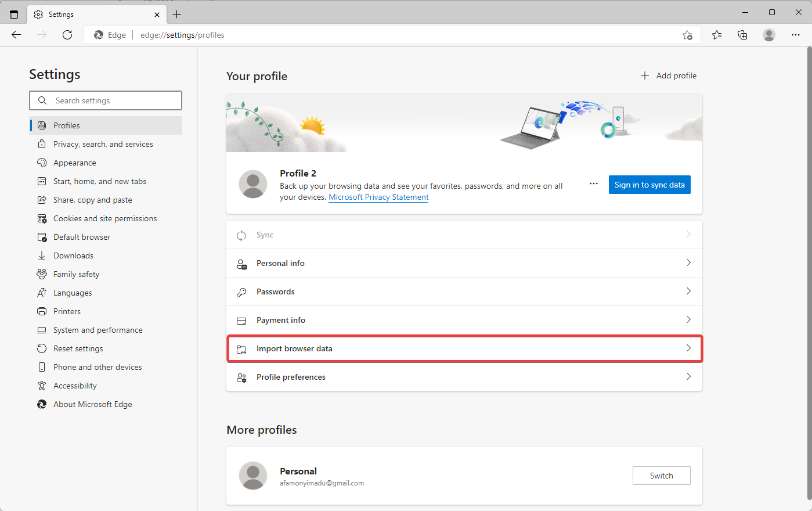
Task: Click the Profile preferences row label
Action: 291,377
